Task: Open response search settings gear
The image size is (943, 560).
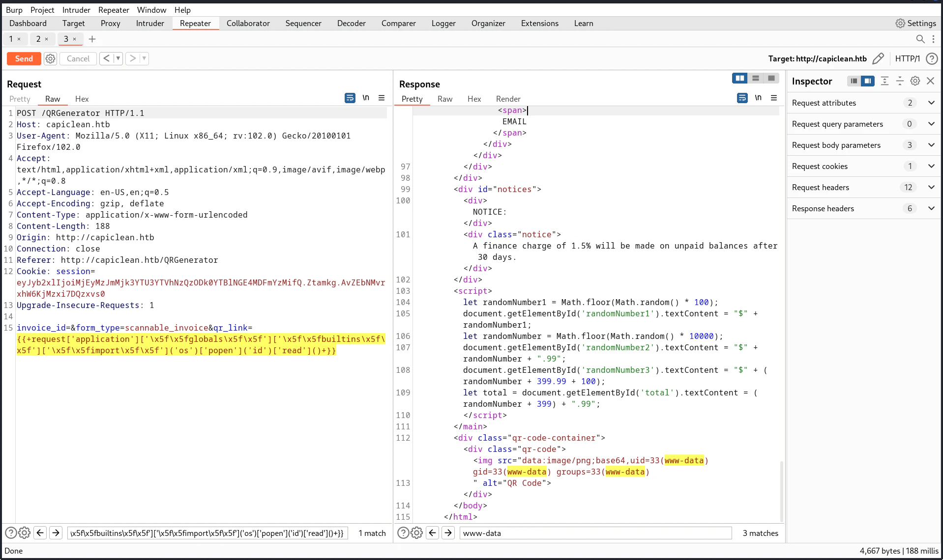Action: tap(416, 533)
